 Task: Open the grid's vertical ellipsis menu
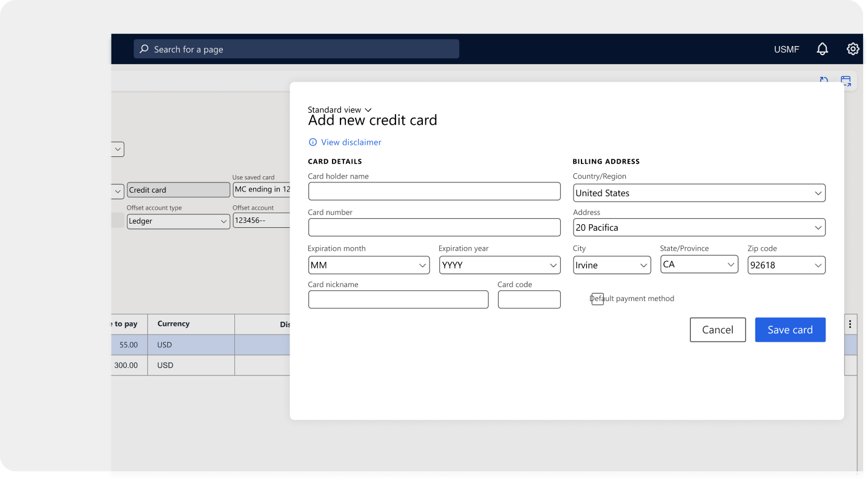[850, 324]
